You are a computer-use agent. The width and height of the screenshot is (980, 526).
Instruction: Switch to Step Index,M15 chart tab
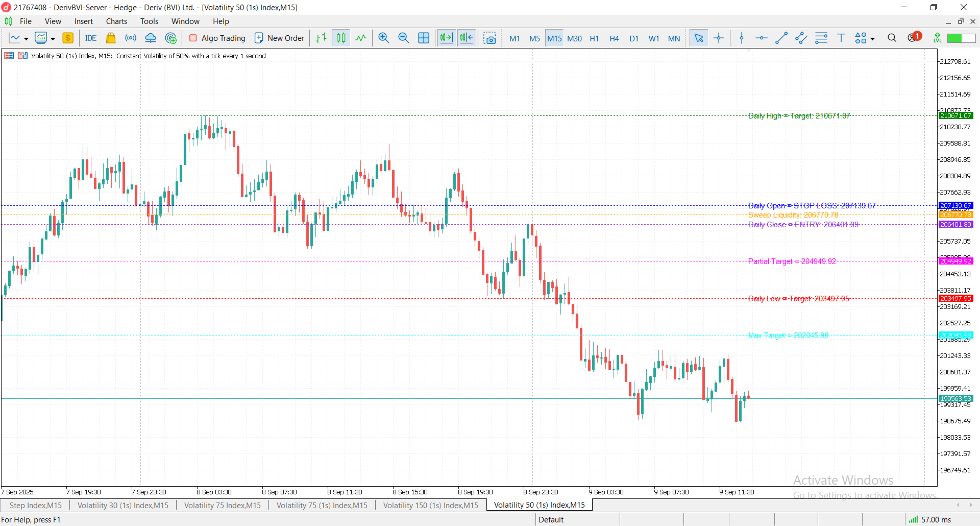pyautogui.click(x=36, y=506)
